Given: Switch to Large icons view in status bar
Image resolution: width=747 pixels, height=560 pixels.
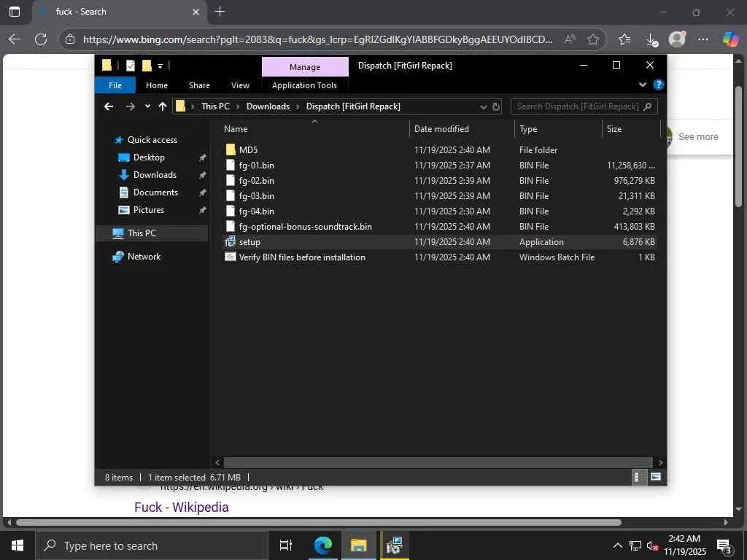Looking at the screenshot, I should pos(656,476).
